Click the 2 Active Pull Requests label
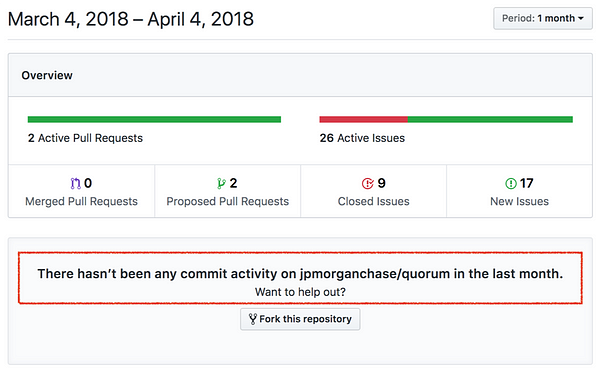Screen dimensions: 600x372 85,138
